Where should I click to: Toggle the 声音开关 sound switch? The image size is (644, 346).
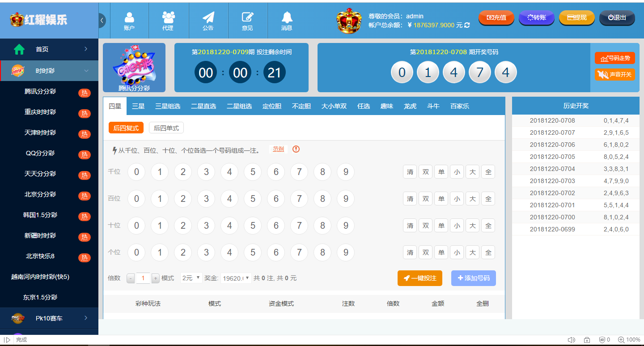[615, 74]
